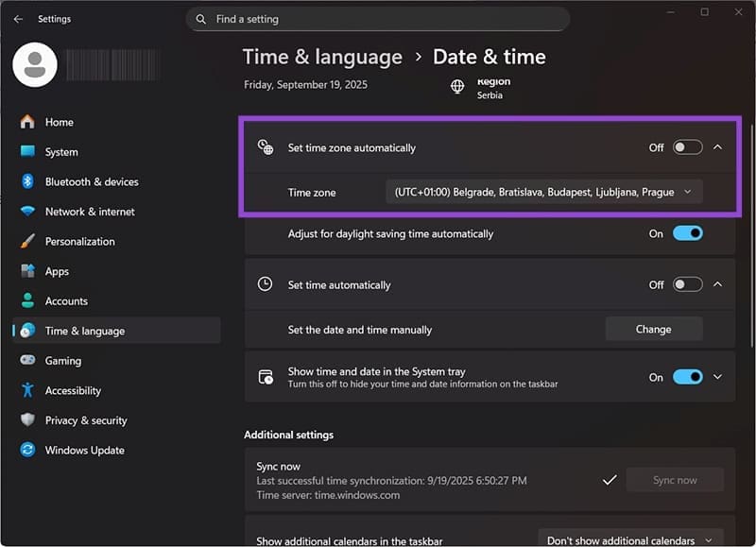Screen dimensions: 756x547
Task: Collapse the Set time automatically section
Action: click(x=717, y=284)
